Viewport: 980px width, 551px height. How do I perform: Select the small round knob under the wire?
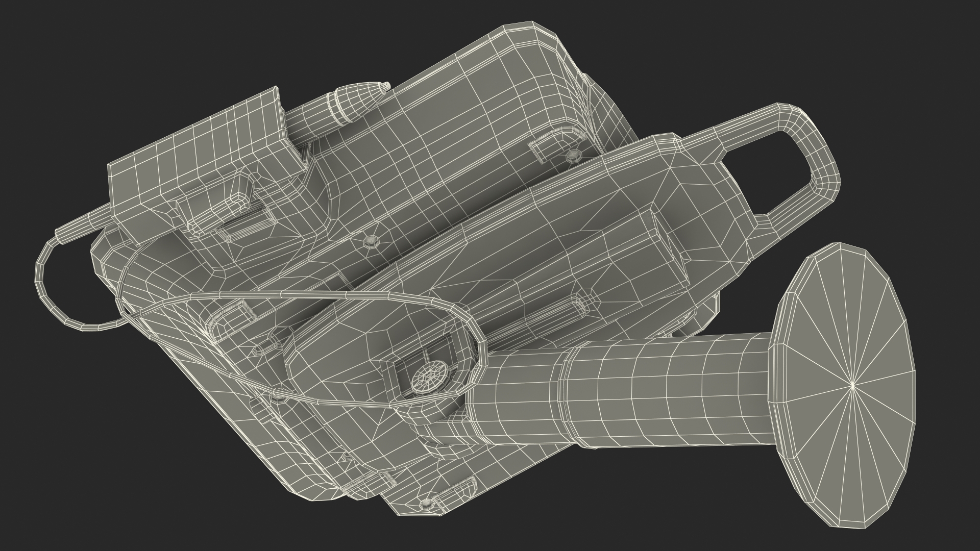point(430,379)
